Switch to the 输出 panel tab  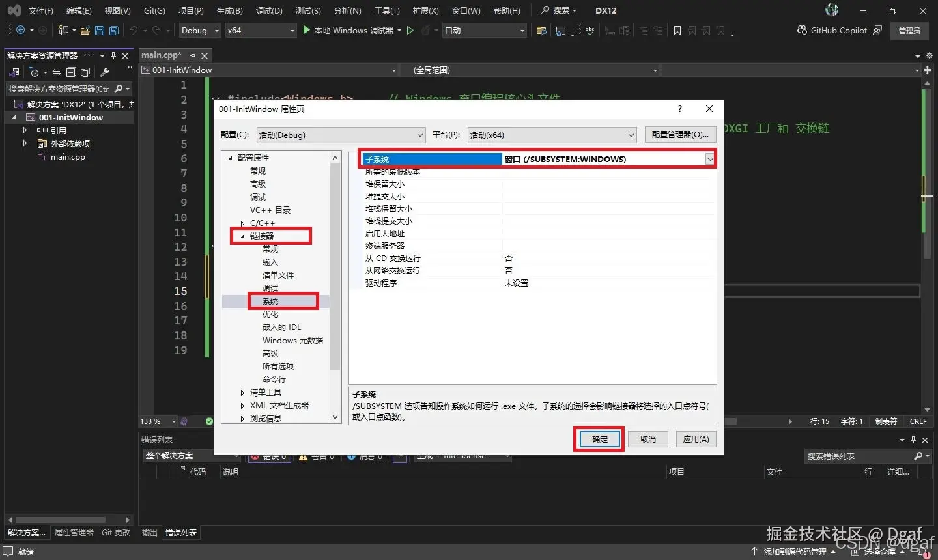(149, 532)
